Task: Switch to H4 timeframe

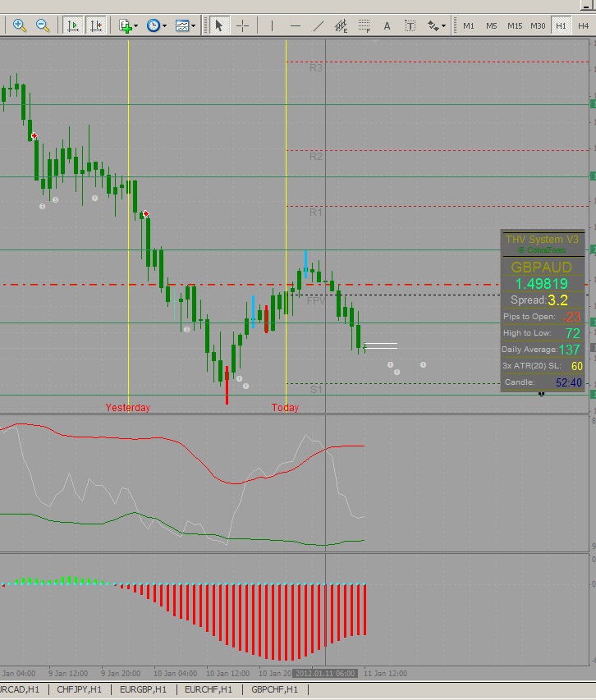Action: pyautogui.click(x=583, y=26)
